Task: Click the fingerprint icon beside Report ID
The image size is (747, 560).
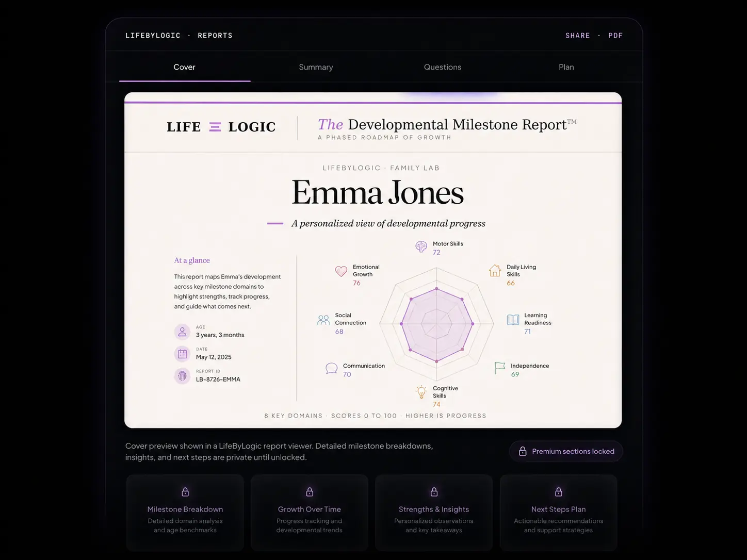Action: coord(182,376)
